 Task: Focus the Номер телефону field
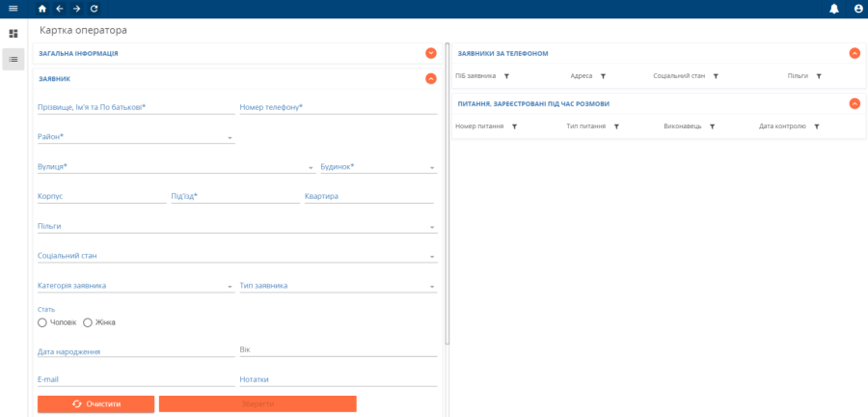[339, 107]
